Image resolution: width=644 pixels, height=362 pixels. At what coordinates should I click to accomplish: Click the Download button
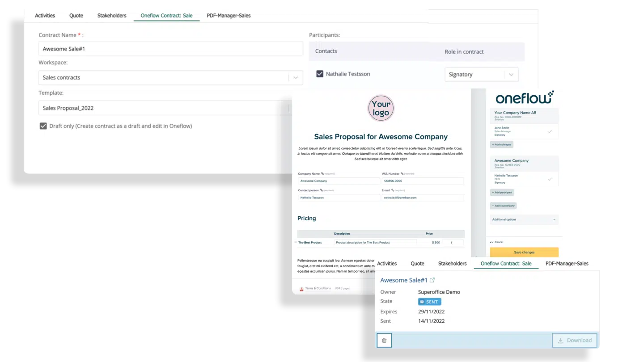(575, 340)
